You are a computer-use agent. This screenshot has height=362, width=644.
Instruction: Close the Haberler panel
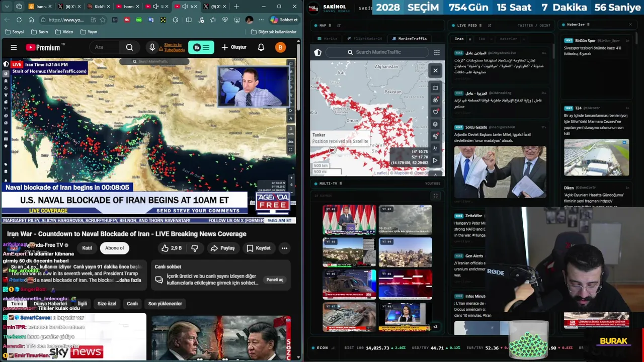[x=630, y=24]
